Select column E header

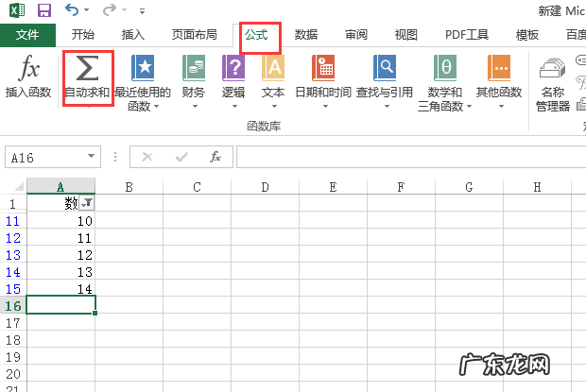coord(333,187)
